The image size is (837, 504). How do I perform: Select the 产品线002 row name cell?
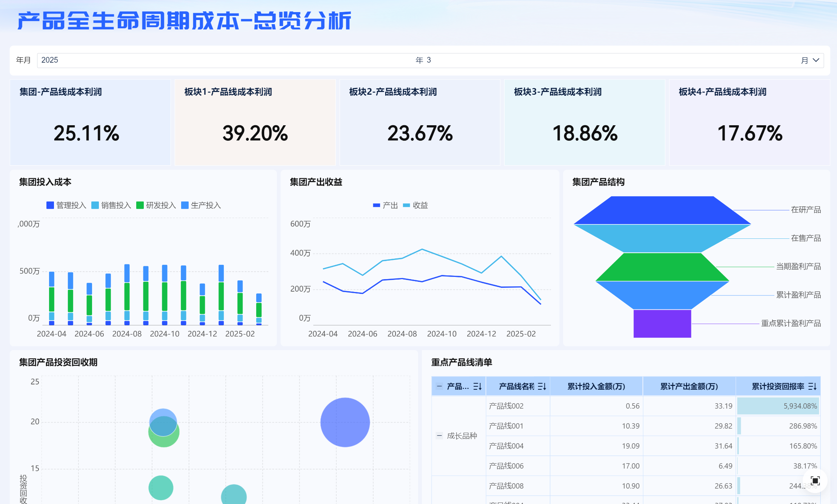[x=518, y=406]
